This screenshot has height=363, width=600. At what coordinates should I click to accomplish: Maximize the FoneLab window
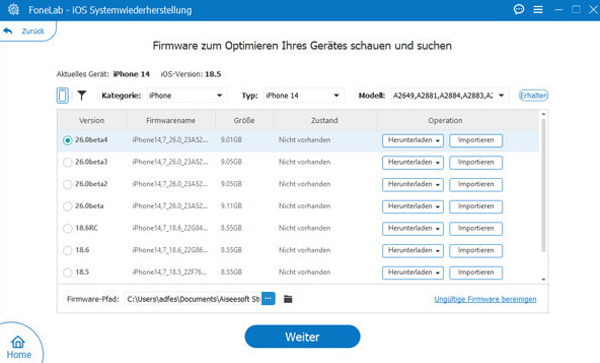click(x=576, y=9)
